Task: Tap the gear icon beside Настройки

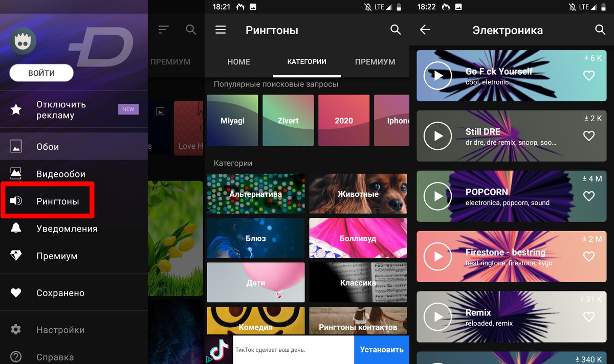Action: 16,330
